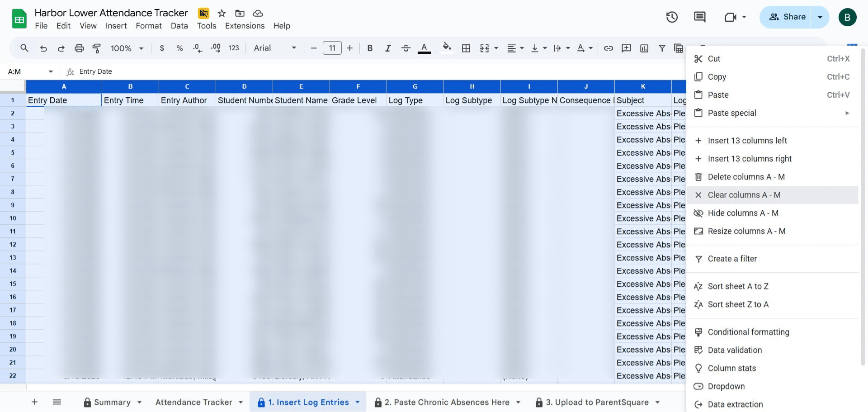Toggle strikethrough formatting
Viewport: 868px width, 412px height.
tap(406, 48)
